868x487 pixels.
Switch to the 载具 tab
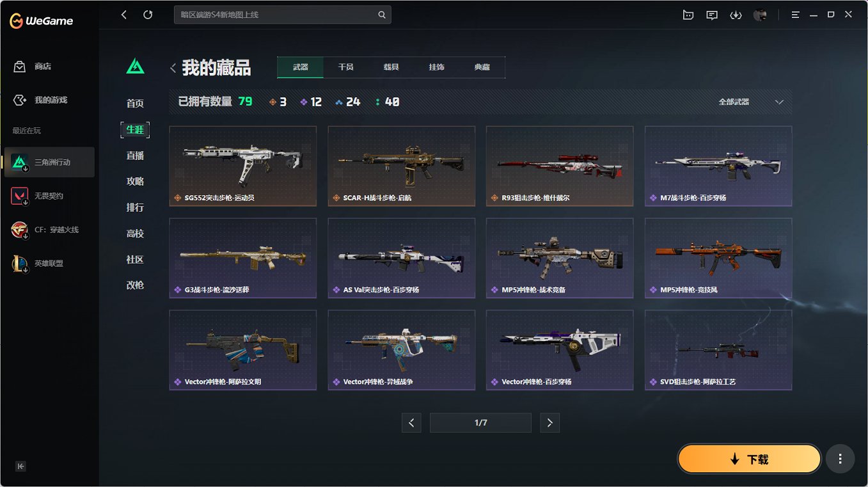tap(391, 67)
